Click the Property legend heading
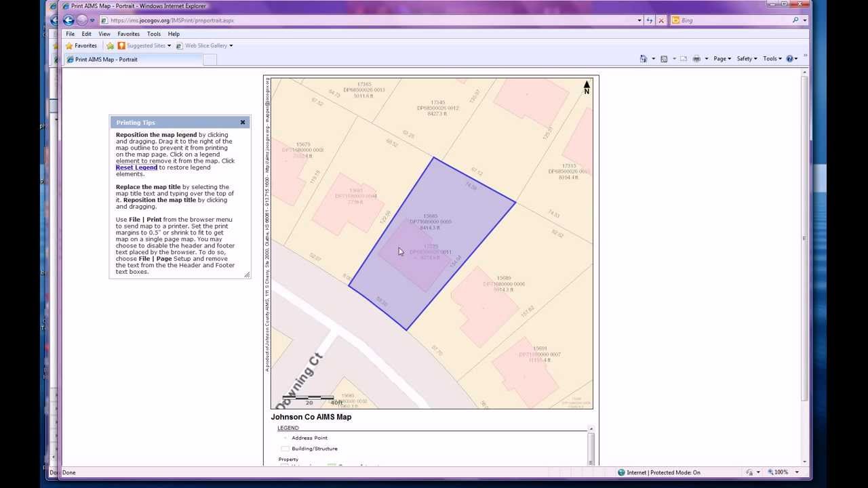The height and width of the screenshot is (488, 868). 288,460
